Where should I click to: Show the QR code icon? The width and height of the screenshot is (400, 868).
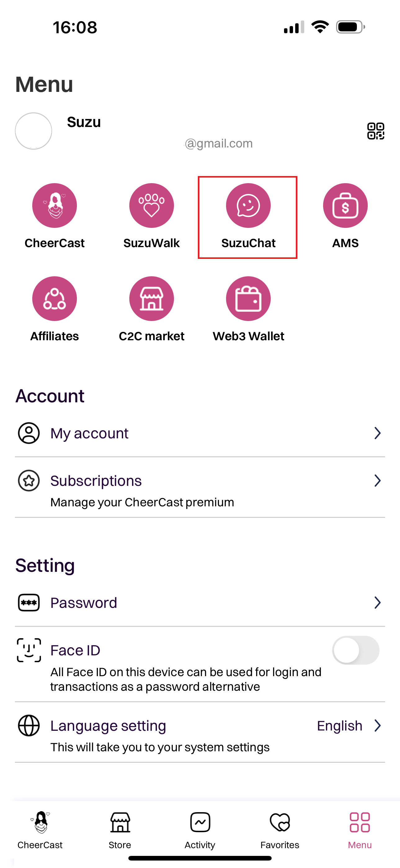pyautogui.click(x=376, y=131)
